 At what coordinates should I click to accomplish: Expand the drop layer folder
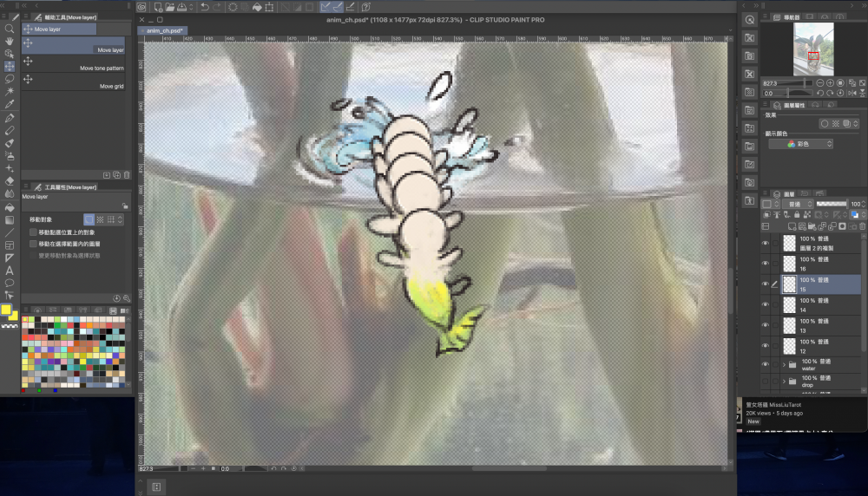point(784,381)
